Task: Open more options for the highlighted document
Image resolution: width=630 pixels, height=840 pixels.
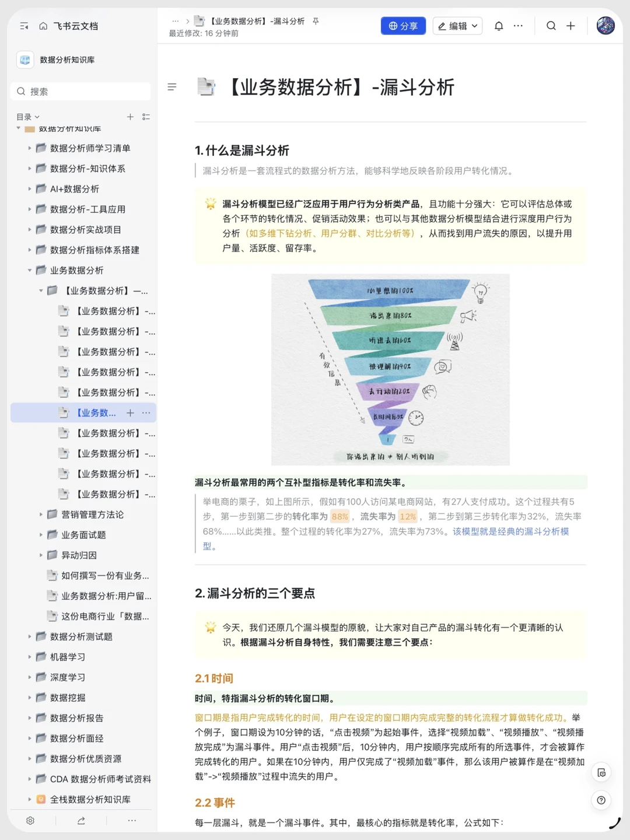Action: [x=146, y=413]
